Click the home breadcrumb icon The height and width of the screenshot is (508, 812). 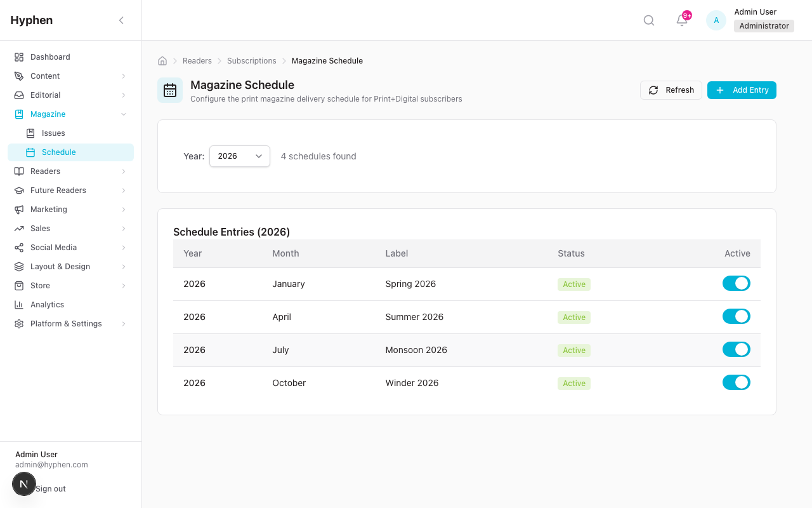(162, 61)
